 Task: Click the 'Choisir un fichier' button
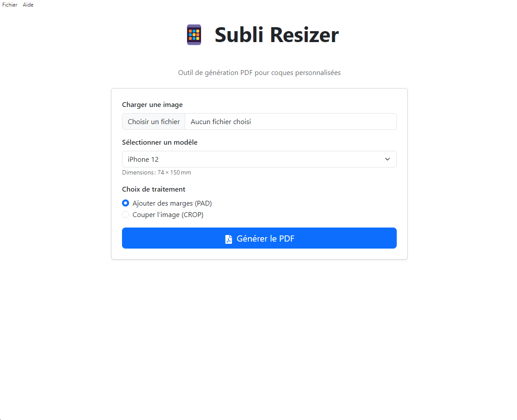pos(153,121)
